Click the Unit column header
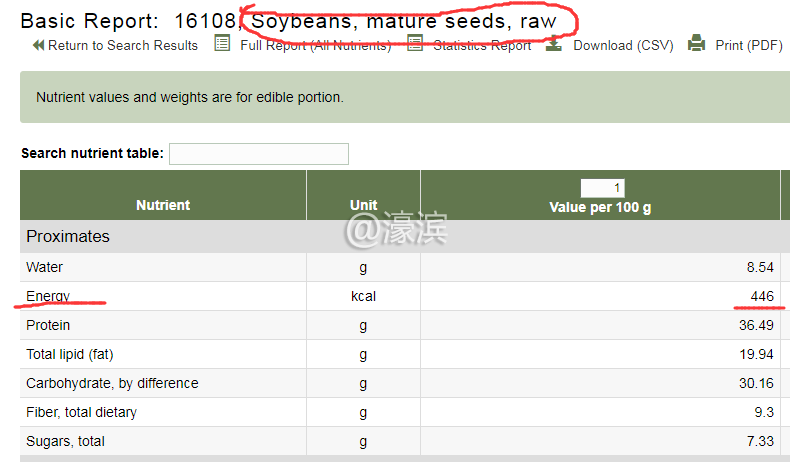790x462 pixels. [363, 205]
